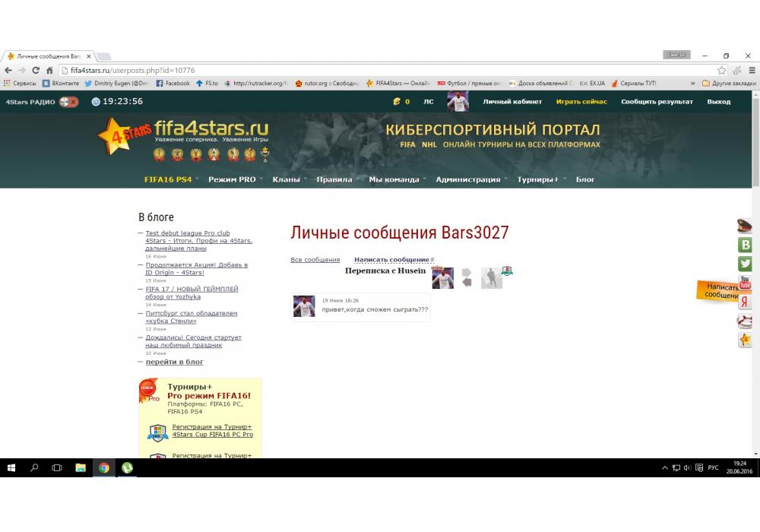
Task: Open the FIFA 17 НОВЫЙ ГЕЙМПЛЕЙ post
Action: (x=192, y=293)
